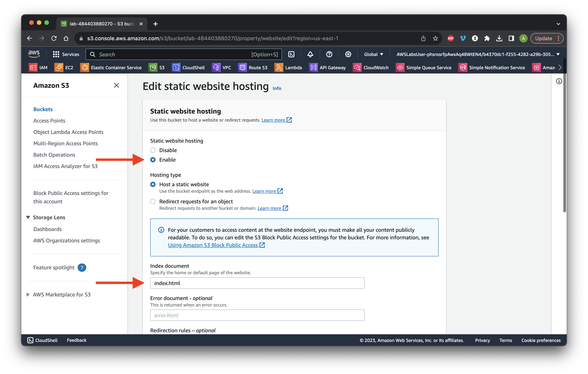Open Cookie preferences in footer
This screenshot has width=588, height=374.
[x=541, y=340]
